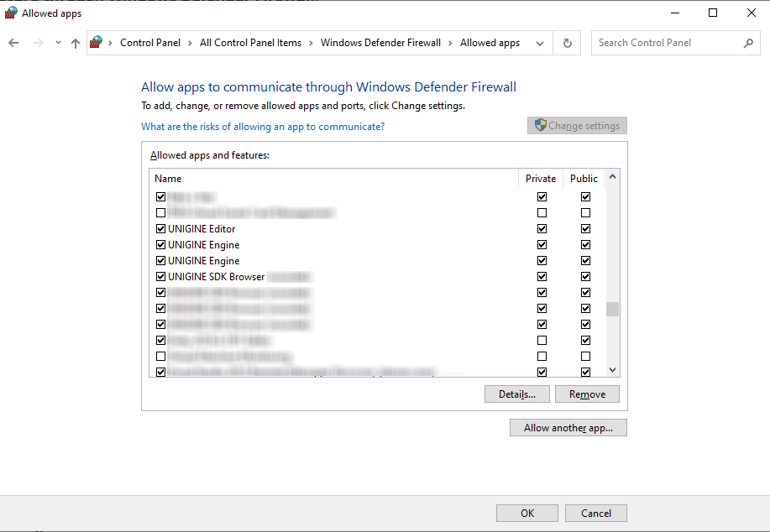Click Allow another app button
Viewport: 770px width, 532px height.
tap(568, 428)
